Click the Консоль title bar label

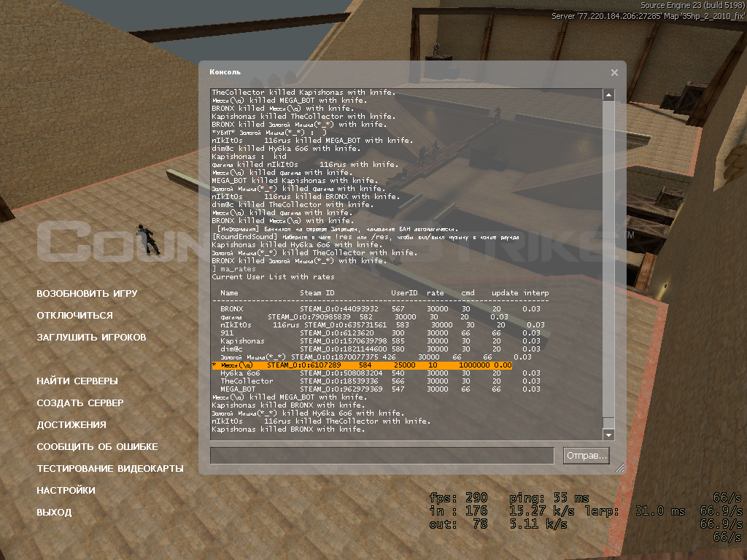225,72
